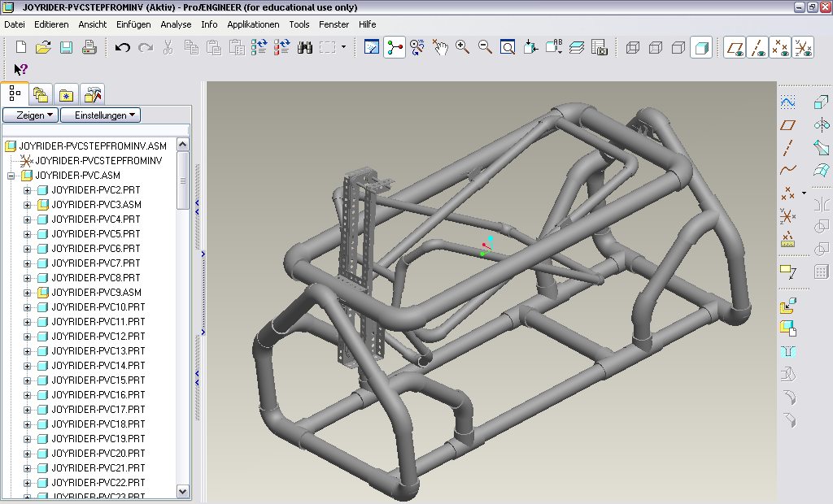Click the Zoom Out magnifier icon
The image size is (833, 504).
tap(485, 47)
